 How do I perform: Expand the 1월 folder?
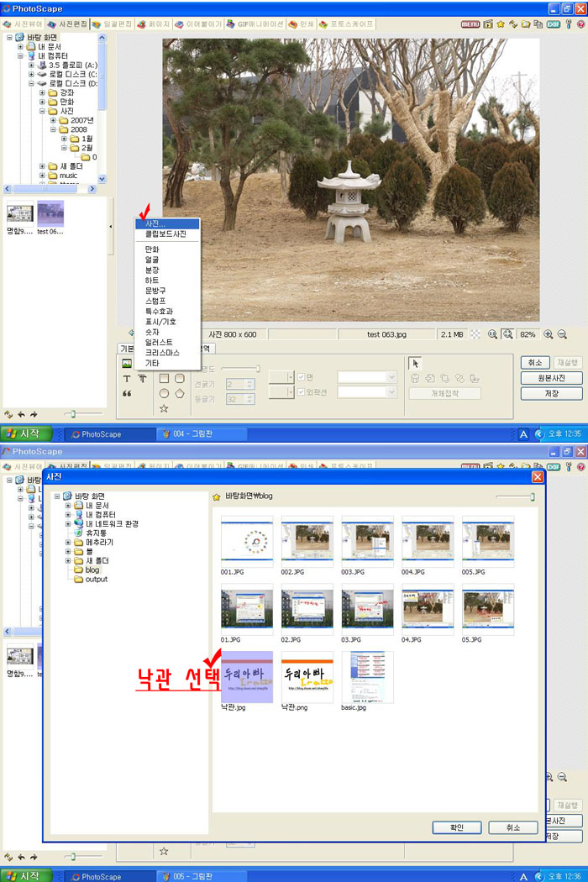64,139
